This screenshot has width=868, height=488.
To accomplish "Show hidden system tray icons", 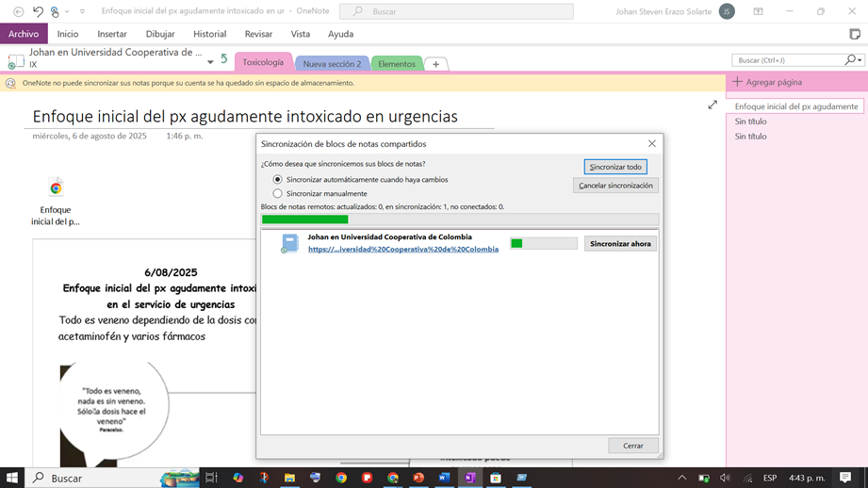I will [x=682, y=478].
